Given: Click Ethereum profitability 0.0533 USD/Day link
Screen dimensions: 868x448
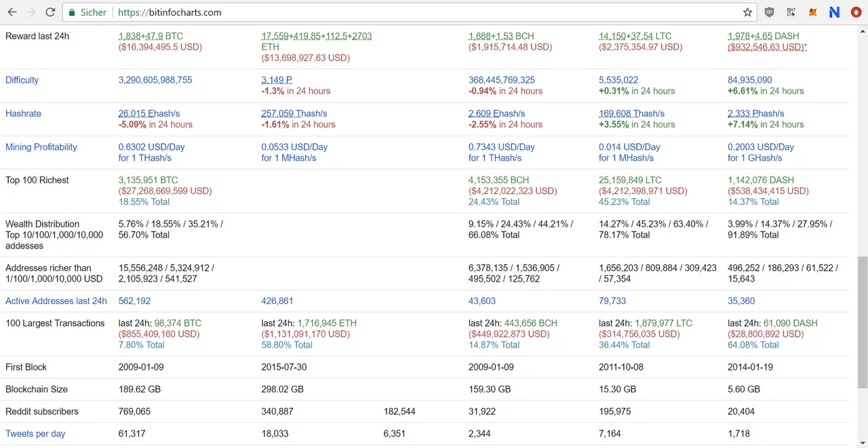Looking at the screenshot, I should 295,147.
